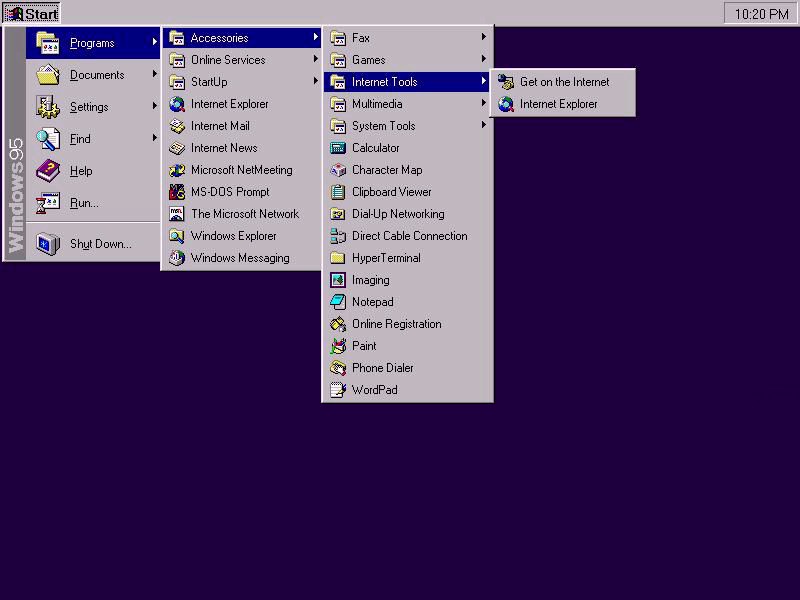The image size is (800, 600).
Task: Click the clock showing 10:20 PM
Action: click(x=761, y=14)
